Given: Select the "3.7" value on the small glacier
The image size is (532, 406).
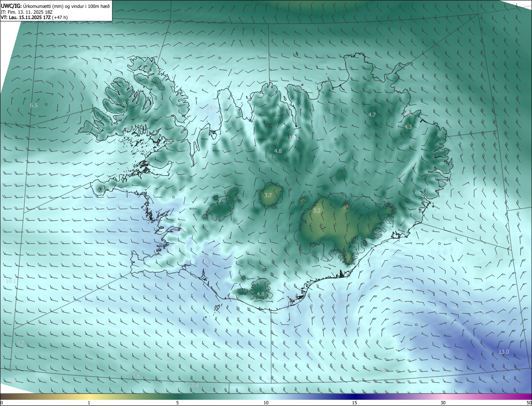Looking at the screenshot, I should pos(268,195).
